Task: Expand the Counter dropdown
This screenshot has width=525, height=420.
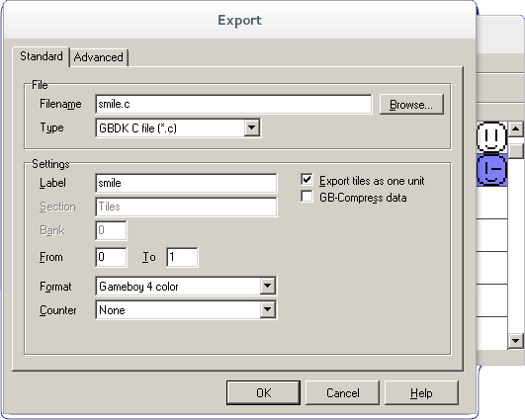Action: [x=268, y=309]
